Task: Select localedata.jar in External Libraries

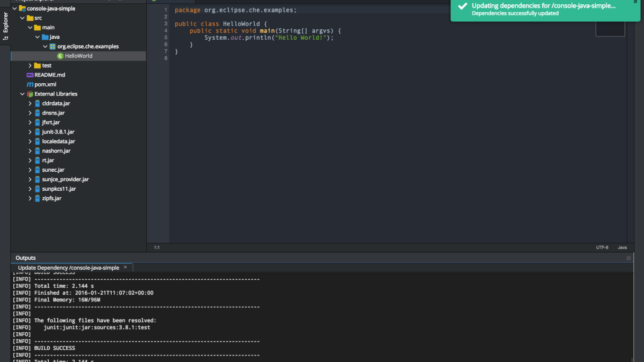Action: (x=59, y=141)
